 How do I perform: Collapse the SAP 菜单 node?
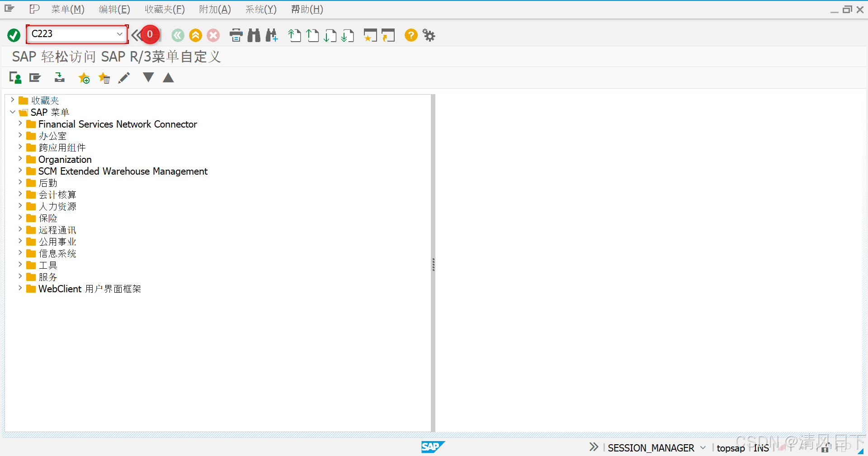pyautogui.click(x=13, y=112)
